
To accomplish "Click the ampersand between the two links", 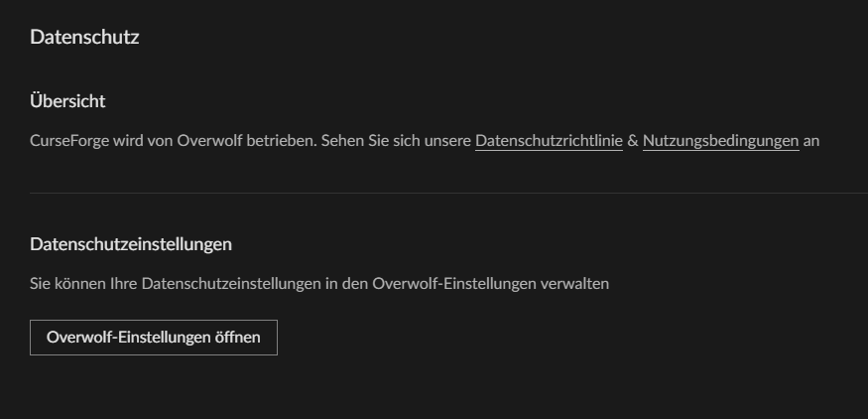I will tap(633, 141).
